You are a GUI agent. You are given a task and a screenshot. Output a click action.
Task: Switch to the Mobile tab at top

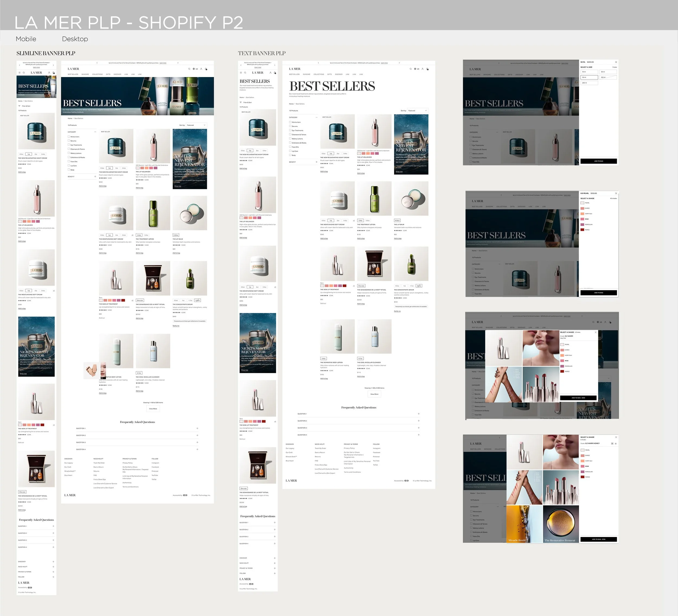(26, 39)
